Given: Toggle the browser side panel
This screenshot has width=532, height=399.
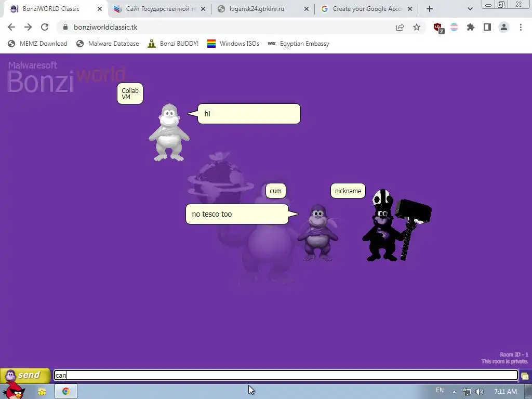Looking at the screenshot, I should [x=487, y=27].
